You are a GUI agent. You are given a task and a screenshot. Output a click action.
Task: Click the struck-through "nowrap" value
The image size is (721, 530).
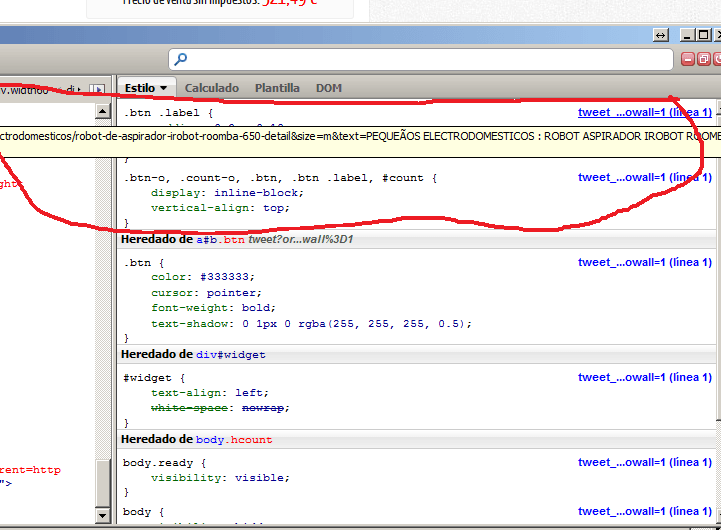coord(263,408)
